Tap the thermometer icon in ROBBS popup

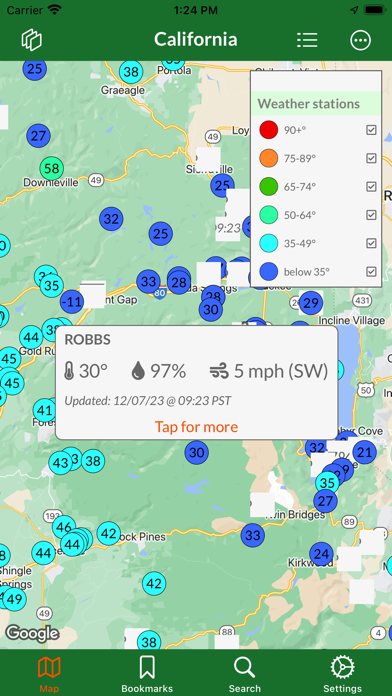coord(69,371)
